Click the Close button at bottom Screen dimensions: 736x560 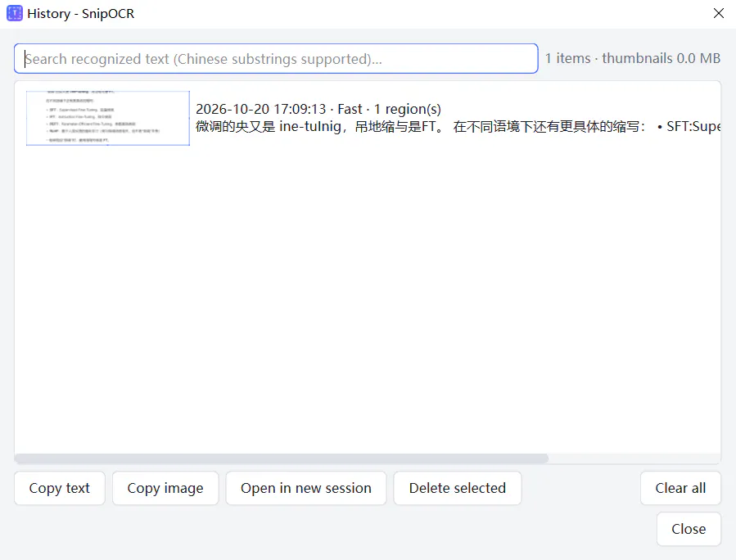tap(689, 529)
